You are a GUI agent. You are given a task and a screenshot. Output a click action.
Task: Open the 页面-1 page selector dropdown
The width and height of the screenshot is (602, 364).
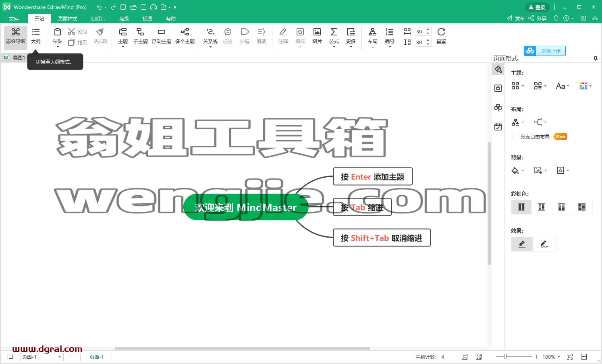point(41,357)
